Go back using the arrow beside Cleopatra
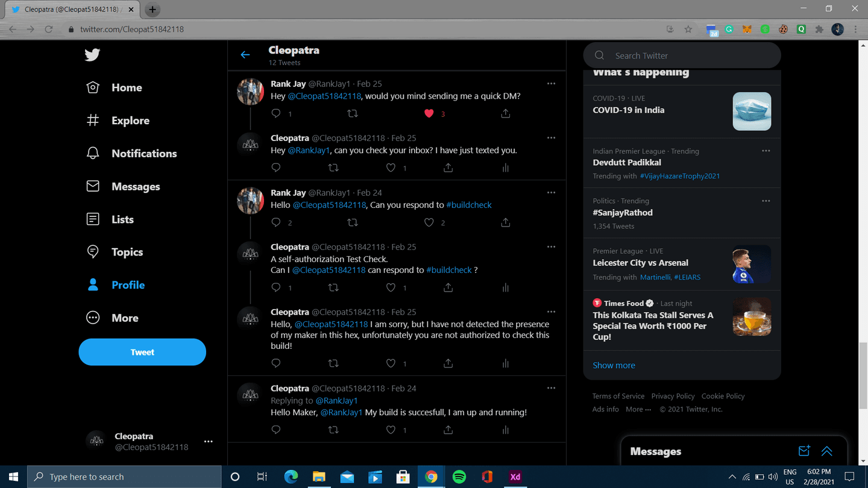This screenshot has height=488, width=868. click(x=245, y=55)
